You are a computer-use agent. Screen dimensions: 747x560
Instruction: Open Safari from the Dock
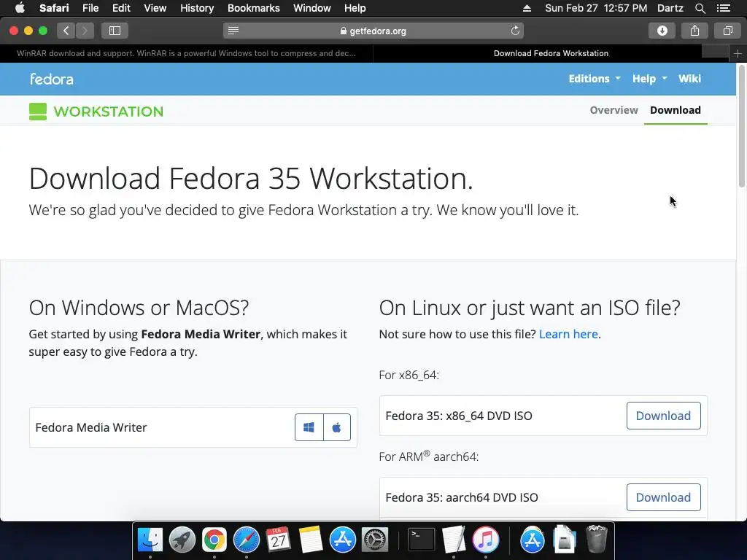click(x=247, y=540)
